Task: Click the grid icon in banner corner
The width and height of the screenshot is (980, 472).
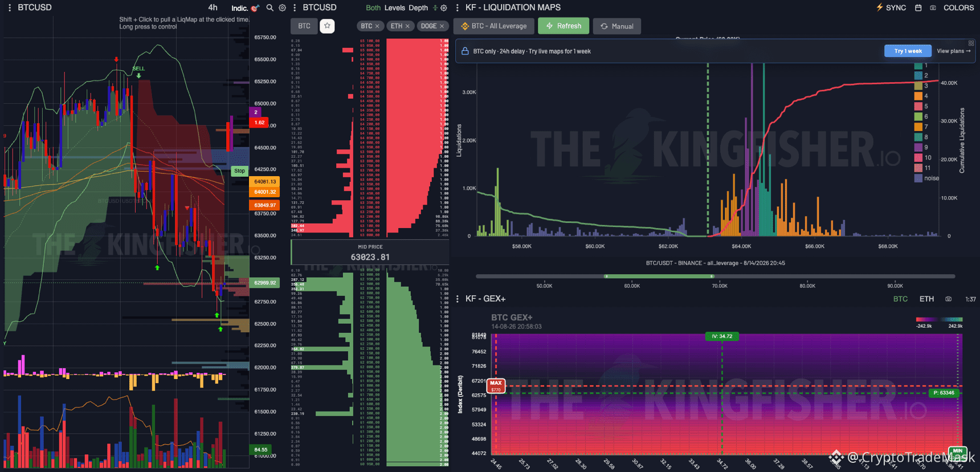Action: (x=971, y=43)
